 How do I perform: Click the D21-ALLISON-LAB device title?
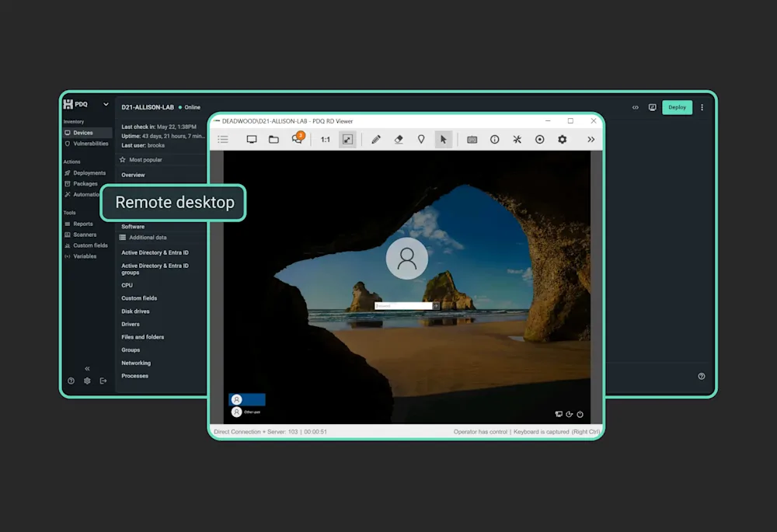tap(148, 107)
